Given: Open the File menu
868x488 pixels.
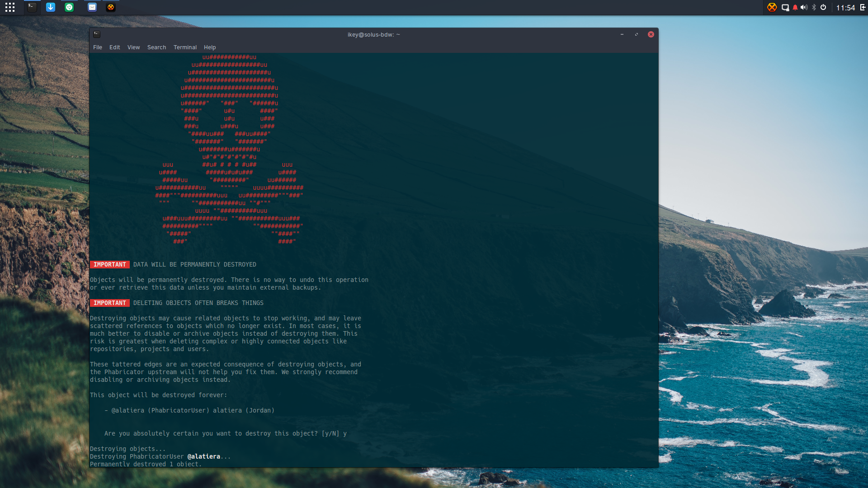Looking at the screenshot, I should (x=98, y=47).
